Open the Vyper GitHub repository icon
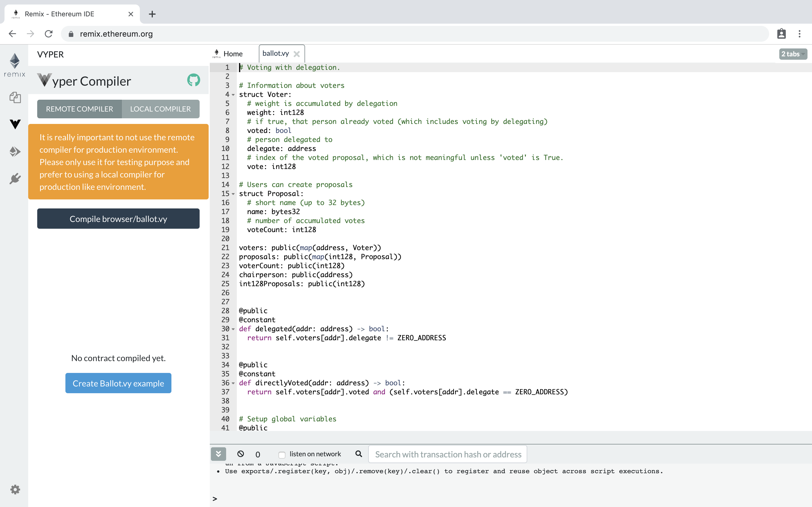 click(194, 80)
